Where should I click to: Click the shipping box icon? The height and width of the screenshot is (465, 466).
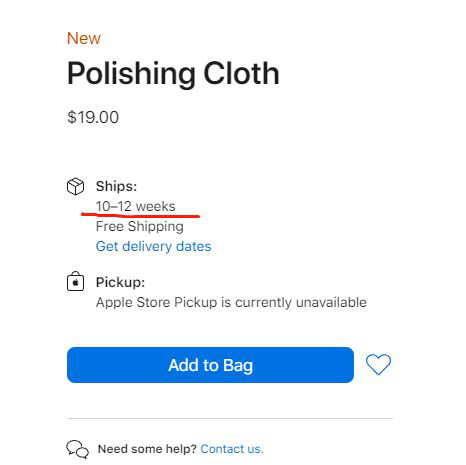pos(75,186)
